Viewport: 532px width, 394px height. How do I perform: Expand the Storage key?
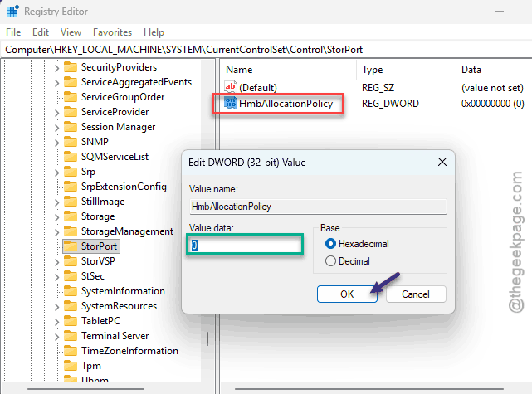click(56, 217)
